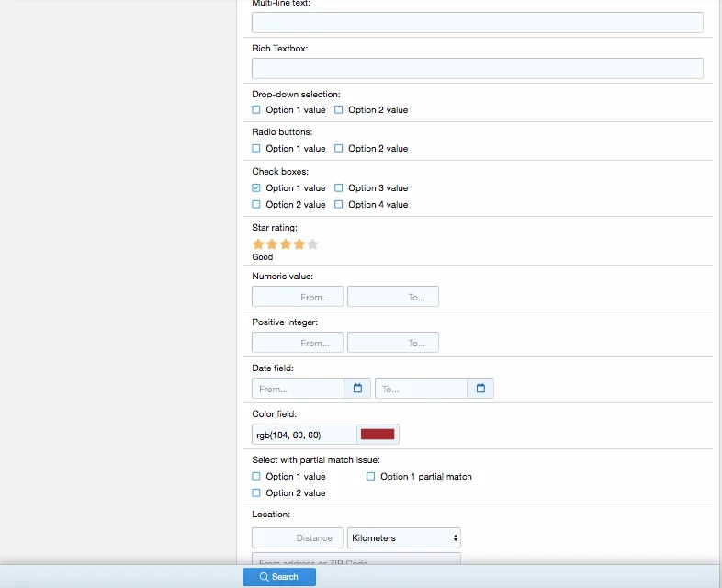Open the Kilometers unit dropdown
722x588 pixels.
tap(404, 537)
